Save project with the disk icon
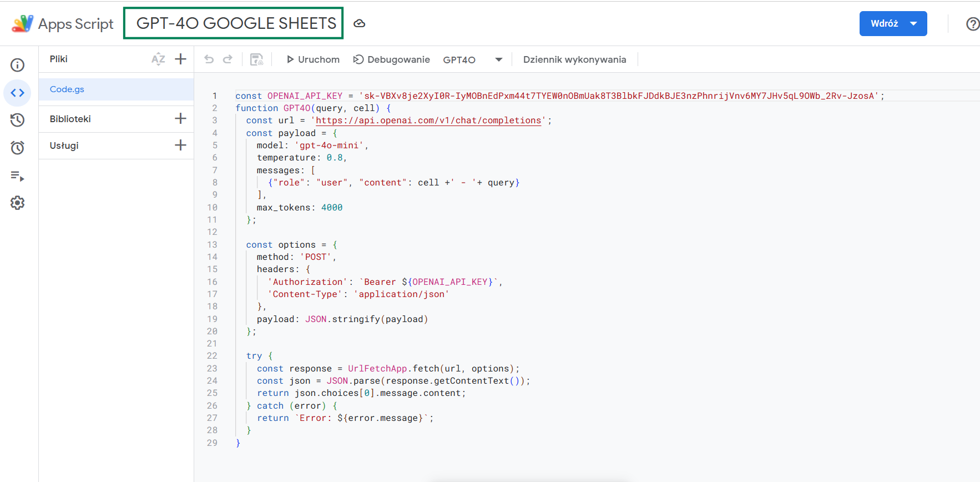Screen dimensions: 980x482 (x=256, y=59)
